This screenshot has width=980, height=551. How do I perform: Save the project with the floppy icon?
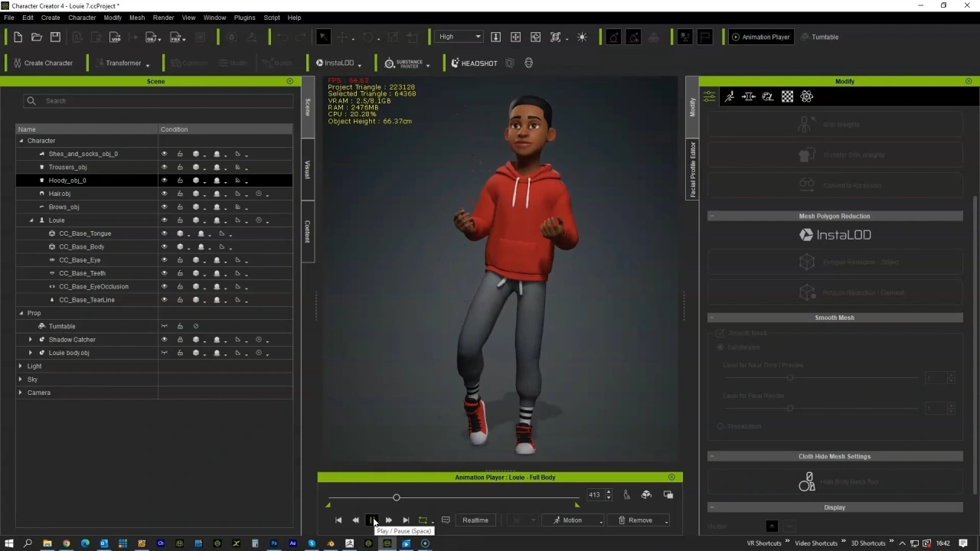coord(55,37)
